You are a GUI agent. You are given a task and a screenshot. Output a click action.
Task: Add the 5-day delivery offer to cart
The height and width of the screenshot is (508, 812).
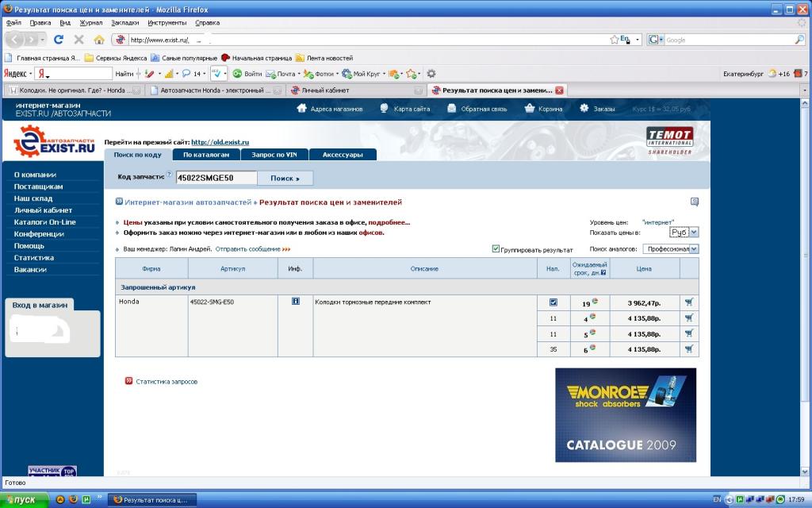689,333
